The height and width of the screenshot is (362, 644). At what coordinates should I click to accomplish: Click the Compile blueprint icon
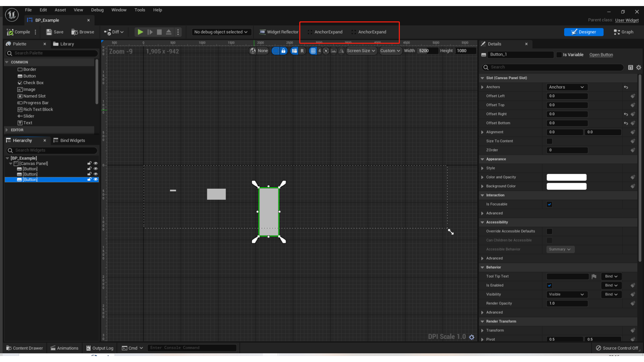point(10,32)
